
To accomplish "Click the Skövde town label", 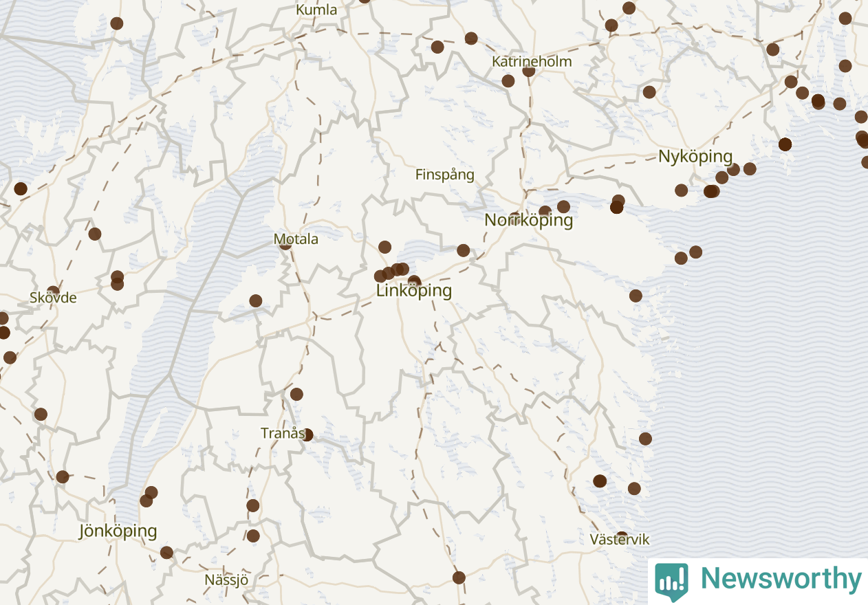I will pyautogui.click(x=53, y=298).
